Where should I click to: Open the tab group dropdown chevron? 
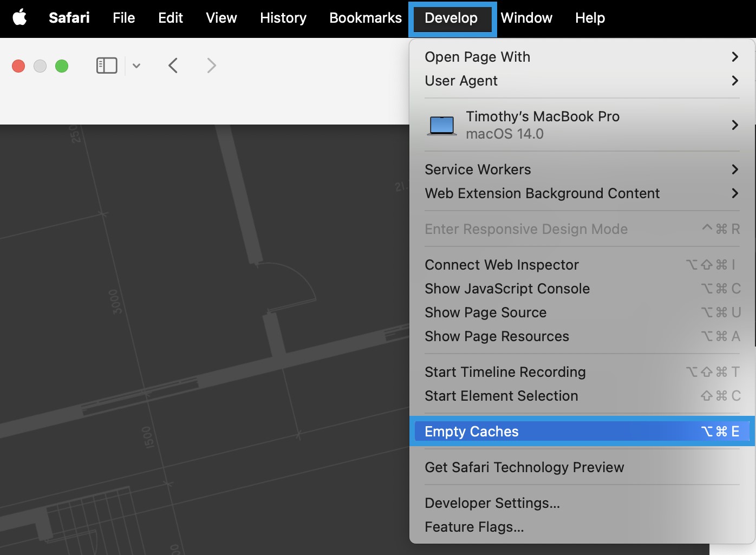point(136,66)
